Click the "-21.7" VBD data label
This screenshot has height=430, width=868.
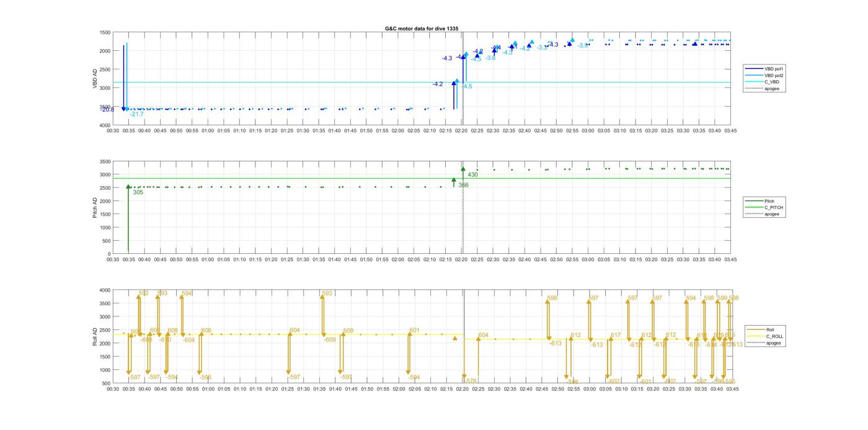[x=136, y=114]
